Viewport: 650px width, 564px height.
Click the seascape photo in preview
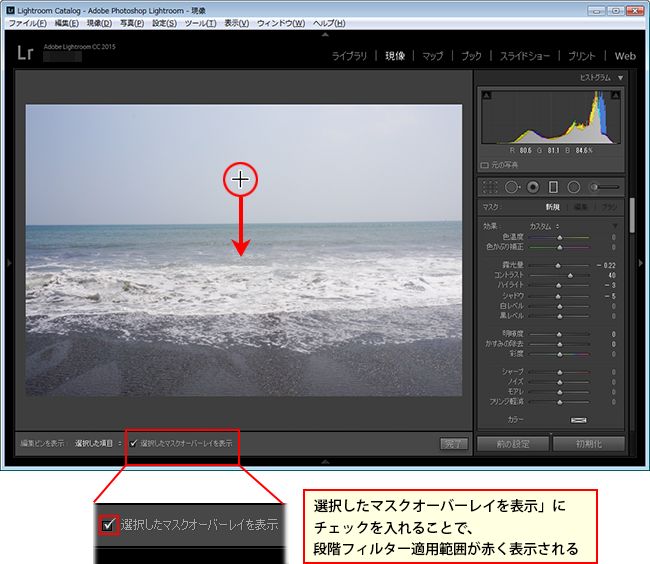(x=244, y=250)
